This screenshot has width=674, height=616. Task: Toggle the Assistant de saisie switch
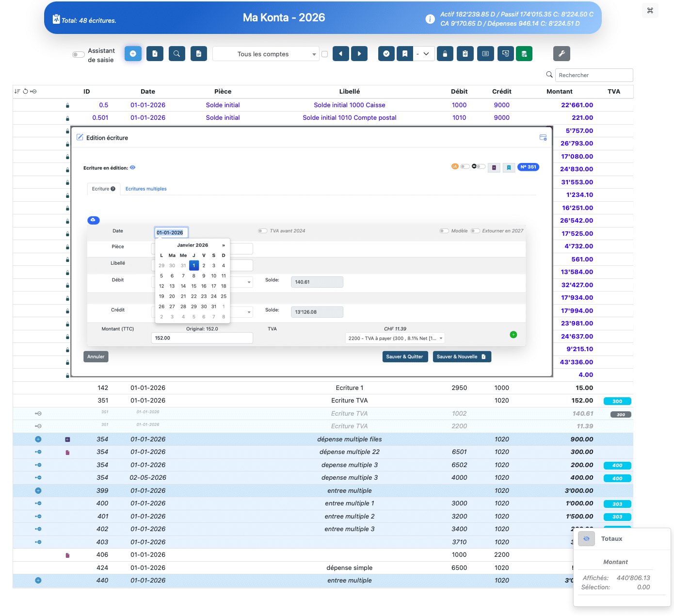pos(78,55)
